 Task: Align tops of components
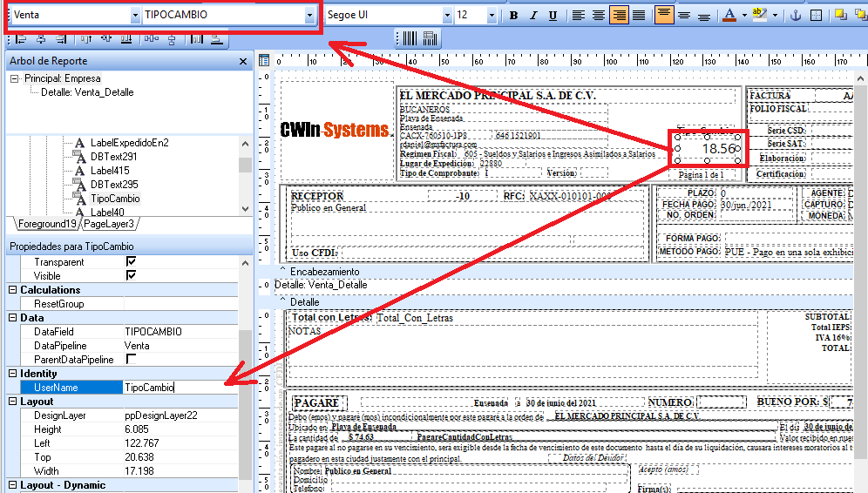[x=86, y=38]
